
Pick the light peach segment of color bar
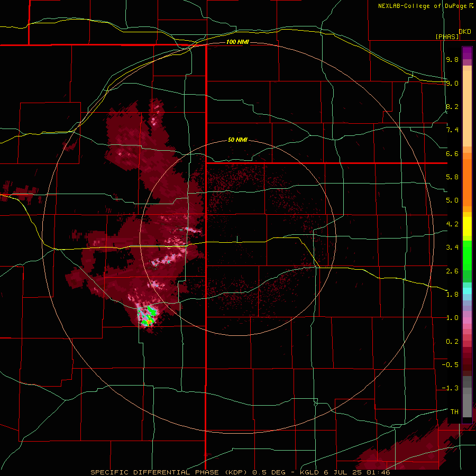click(x=467, y=108)
